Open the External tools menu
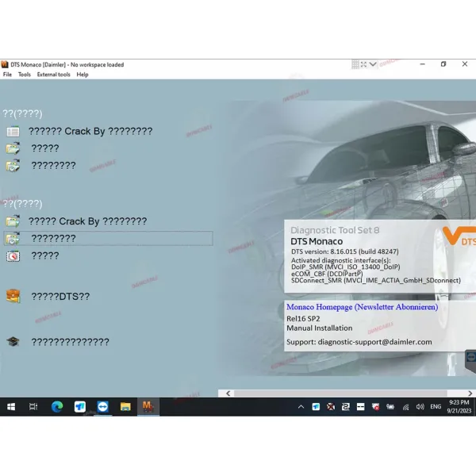Viewport: 476px width, 476px height. [x=53, y=75]
